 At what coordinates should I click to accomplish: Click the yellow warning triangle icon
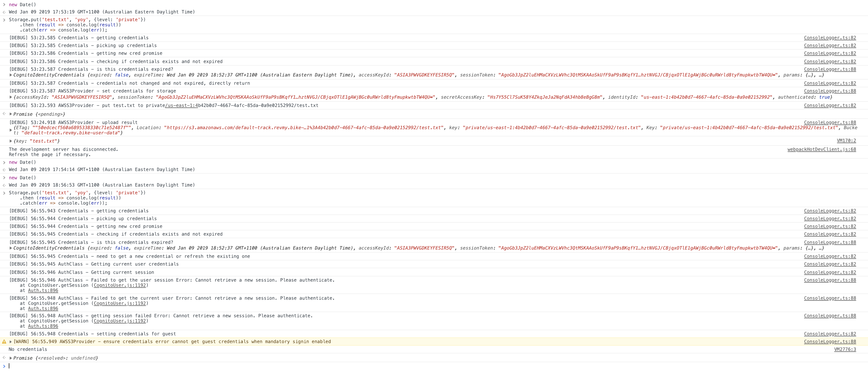(4, 342)
